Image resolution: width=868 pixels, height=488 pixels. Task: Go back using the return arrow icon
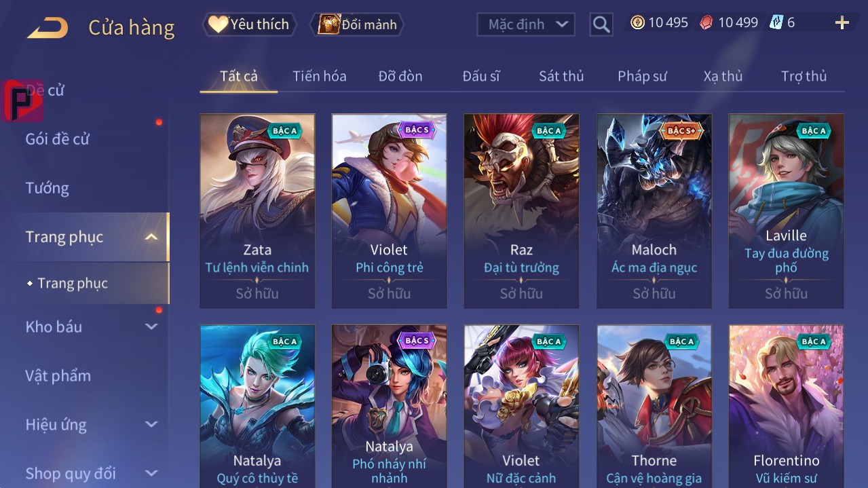[x=48, y=28]
